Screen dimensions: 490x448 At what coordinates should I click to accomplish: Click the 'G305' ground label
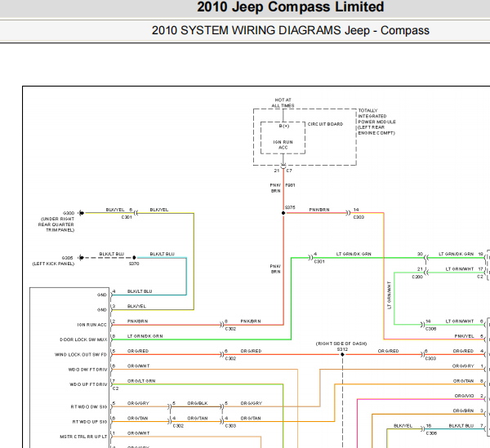pos(68,258)
